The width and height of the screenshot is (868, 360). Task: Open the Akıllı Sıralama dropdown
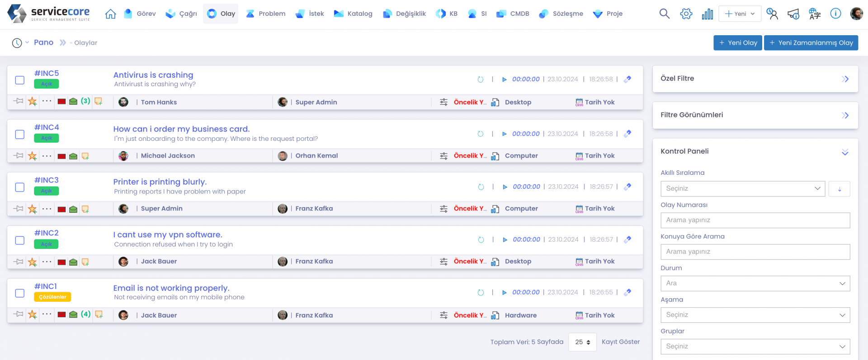coord(742,189)
